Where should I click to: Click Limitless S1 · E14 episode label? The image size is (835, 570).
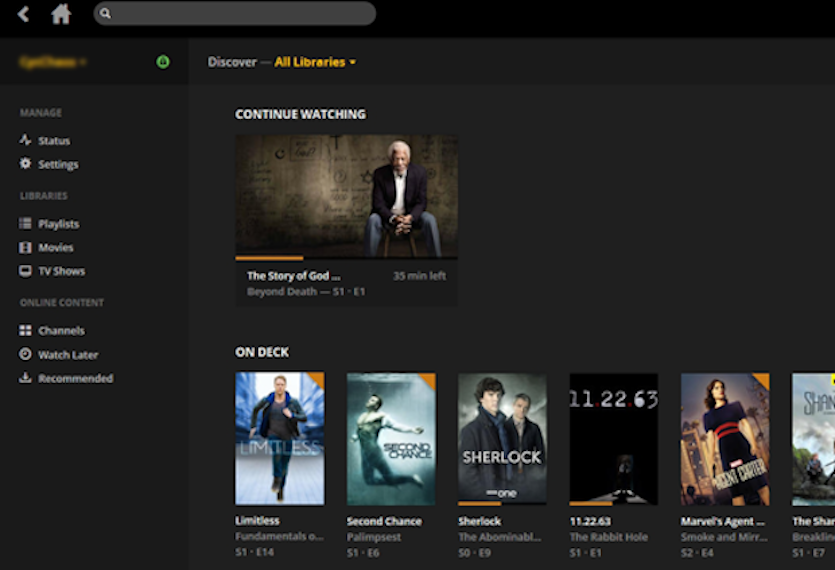(255, 552)
